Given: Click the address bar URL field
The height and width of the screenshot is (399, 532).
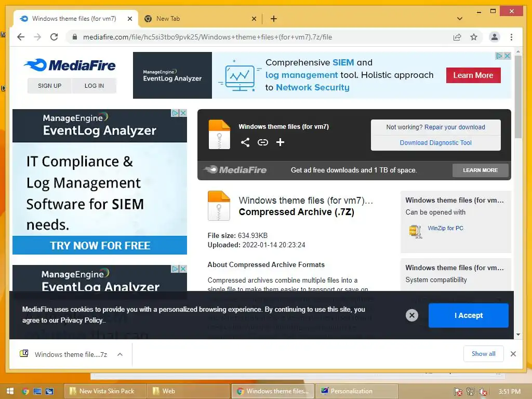Looking at the screenshot, I should tap(261, 37).
